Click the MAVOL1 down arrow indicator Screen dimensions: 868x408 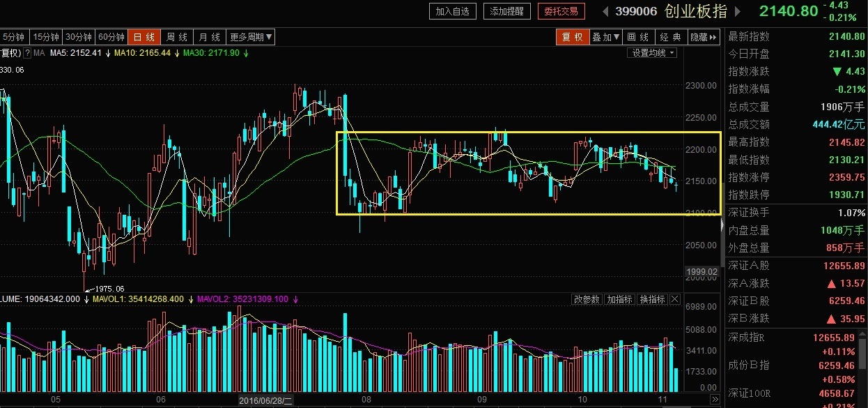[190, 299]
